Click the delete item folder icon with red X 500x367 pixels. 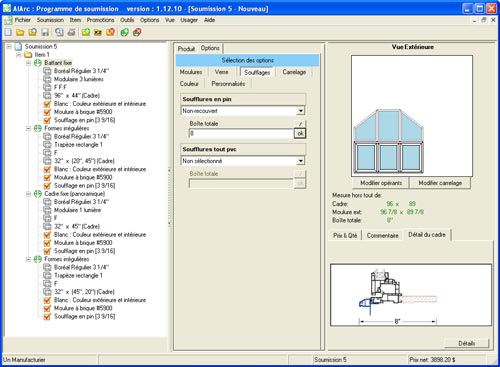point(110,32)
